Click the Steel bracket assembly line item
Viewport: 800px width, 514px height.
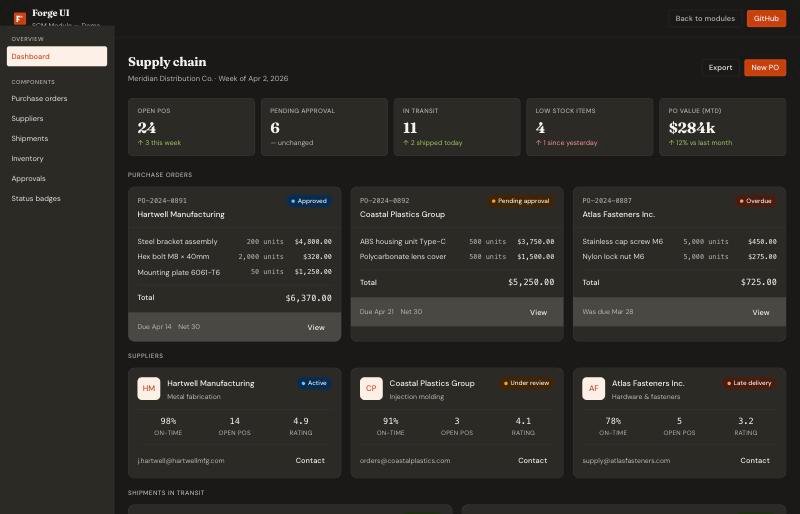(234, 241)
